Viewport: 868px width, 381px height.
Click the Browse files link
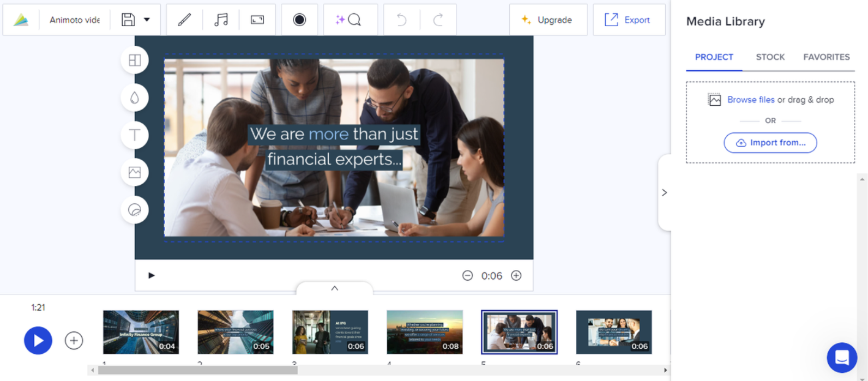click(750, 100)
